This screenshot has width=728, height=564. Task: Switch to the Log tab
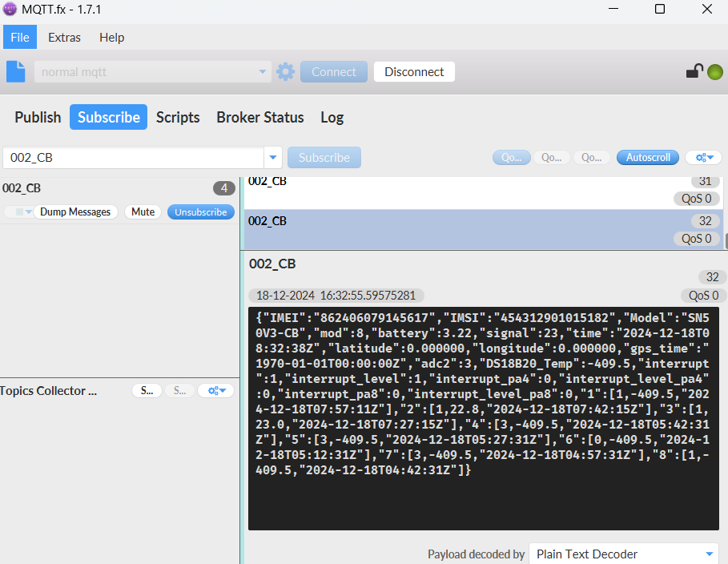tap(332, 117)
